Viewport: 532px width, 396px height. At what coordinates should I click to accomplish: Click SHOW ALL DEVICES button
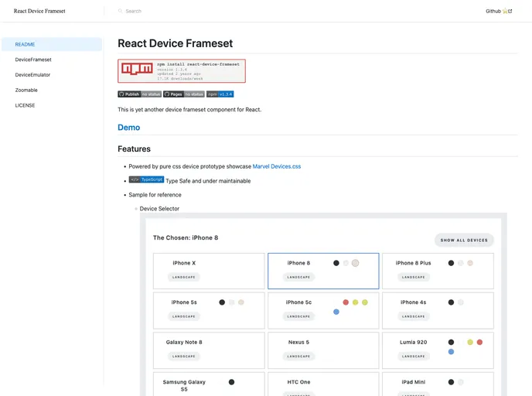[464, 240]
